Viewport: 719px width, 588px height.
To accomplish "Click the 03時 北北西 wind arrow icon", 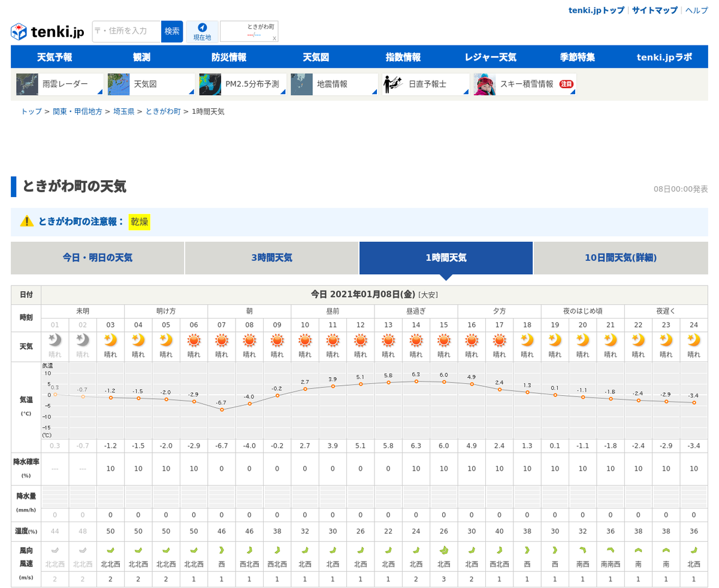I will pyautogui.click(x=110, y=550).
